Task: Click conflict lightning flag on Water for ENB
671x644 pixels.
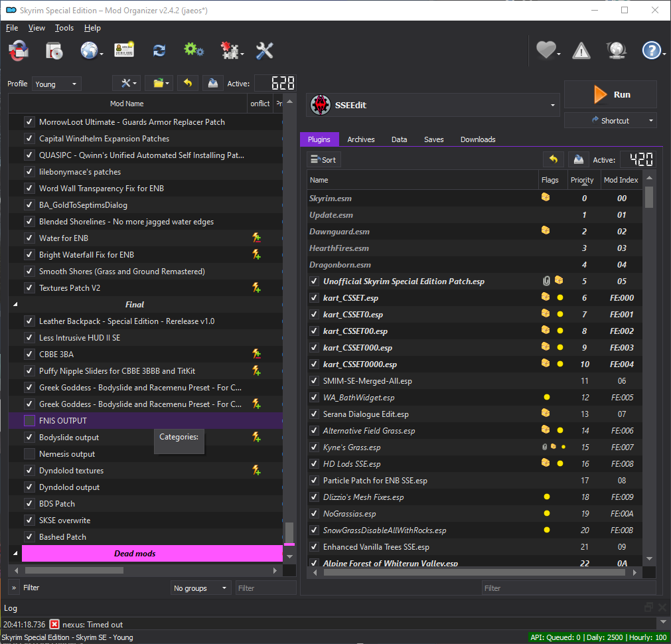Action: (256, 238)
